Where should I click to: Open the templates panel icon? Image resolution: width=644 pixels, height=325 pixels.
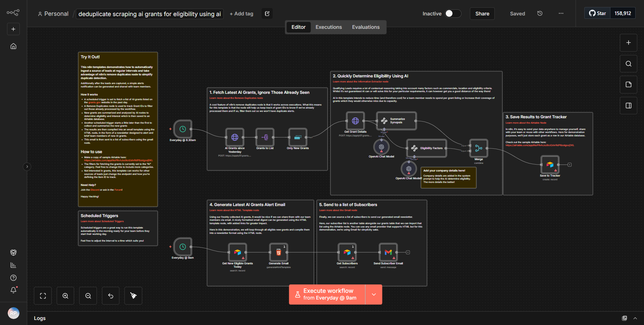click(x=628, y=84)
